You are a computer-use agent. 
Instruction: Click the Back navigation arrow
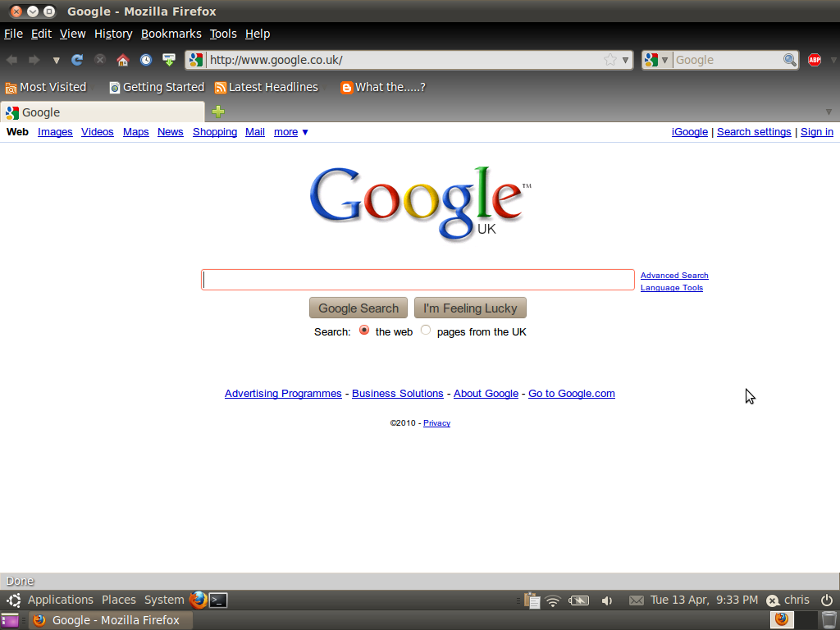(x=11, y=60)
